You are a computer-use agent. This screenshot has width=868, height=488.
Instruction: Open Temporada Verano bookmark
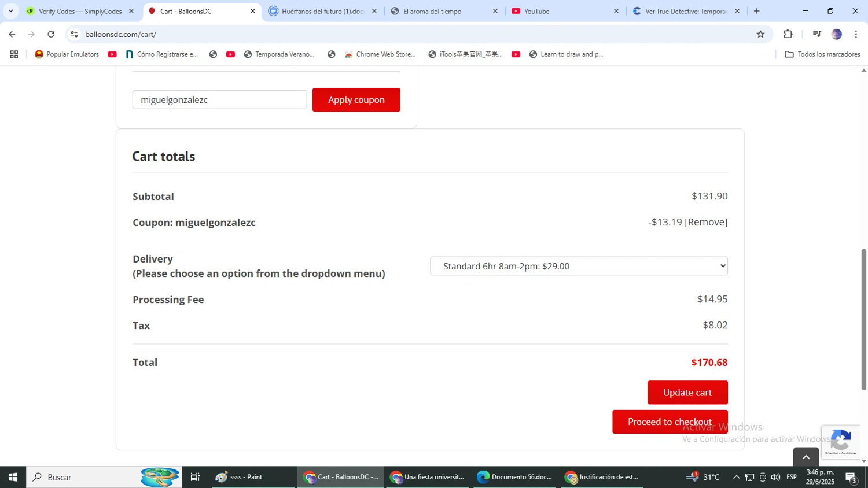[x=279, y=54]
